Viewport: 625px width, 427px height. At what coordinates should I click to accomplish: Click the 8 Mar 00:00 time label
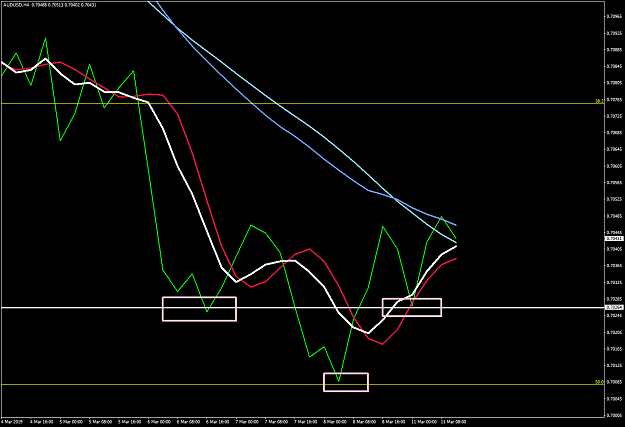pos(335,421)
